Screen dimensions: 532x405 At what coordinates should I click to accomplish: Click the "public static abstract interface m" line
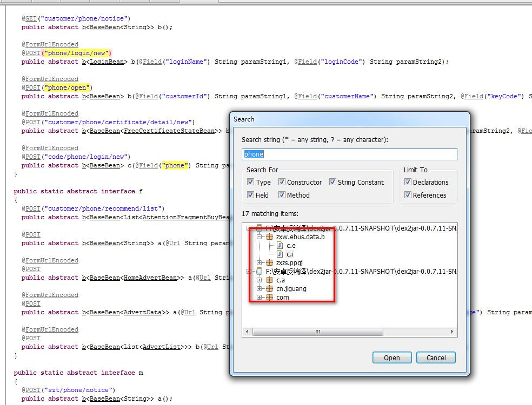(78, 373)
